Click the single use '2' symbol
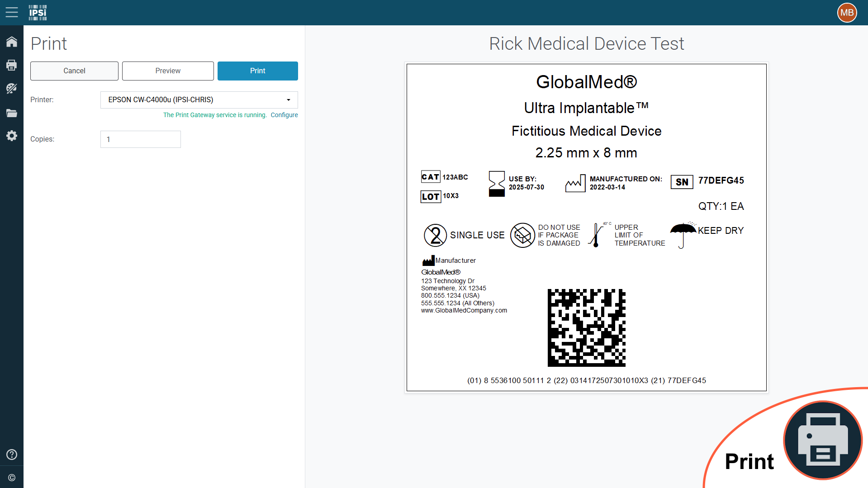Viewport: 868px width, 488px height. click(435, 235)
